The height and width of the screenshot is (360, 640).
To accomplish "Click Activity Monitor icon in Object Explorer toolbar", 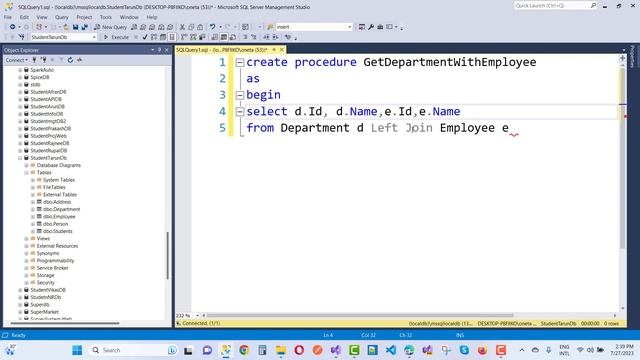I will point(79,60).
